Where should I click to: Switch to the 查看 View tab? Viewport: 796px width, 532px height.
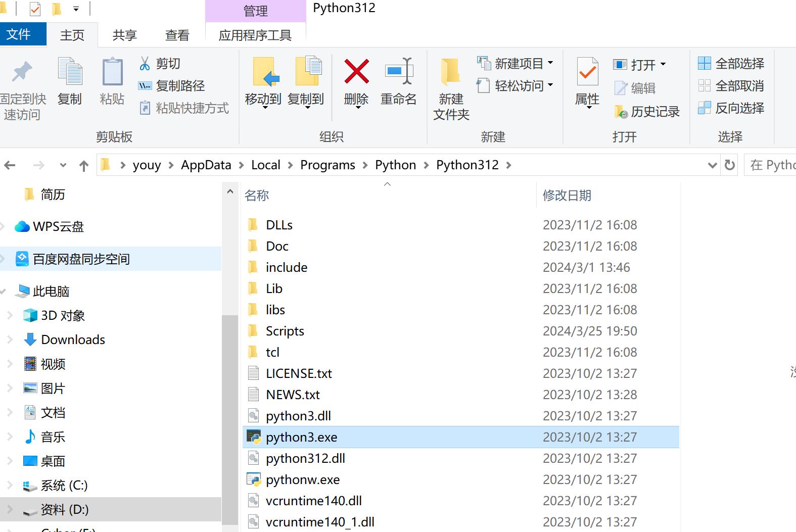177,35
